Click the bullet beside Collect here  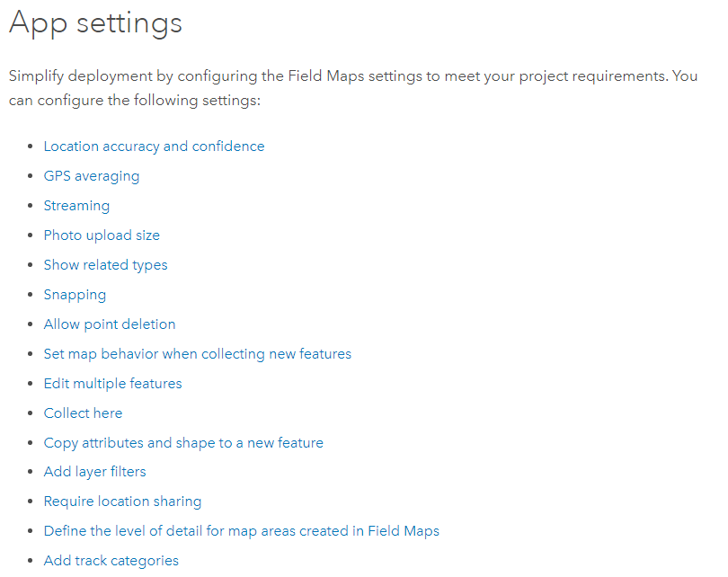click(31, 413)
